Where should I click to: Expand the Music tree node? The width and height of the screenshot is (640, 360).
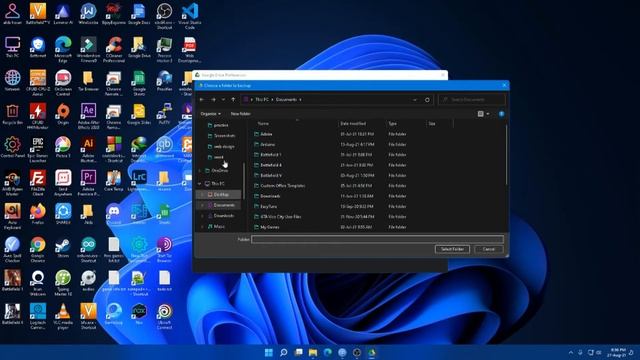[x=202, y=226]
